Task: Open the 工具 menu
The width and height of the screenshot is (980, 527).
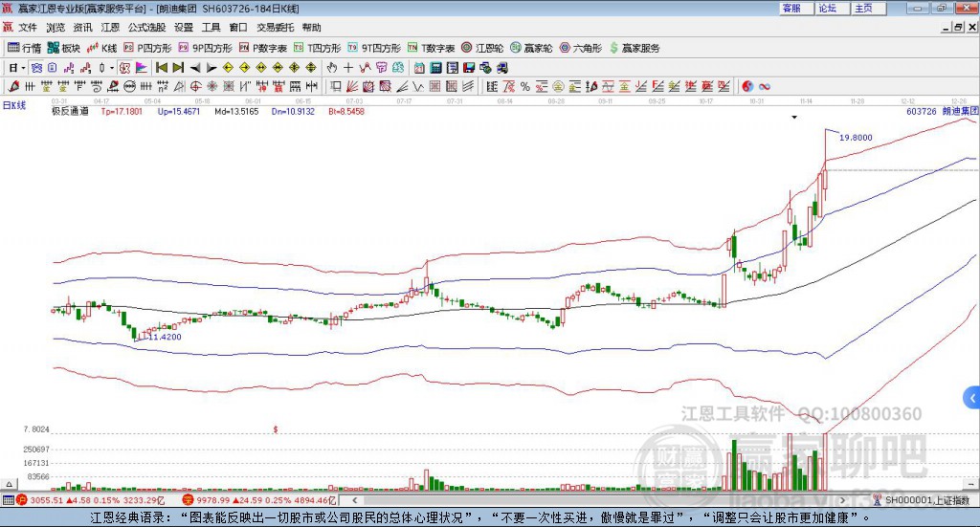Action: [212, 28]
